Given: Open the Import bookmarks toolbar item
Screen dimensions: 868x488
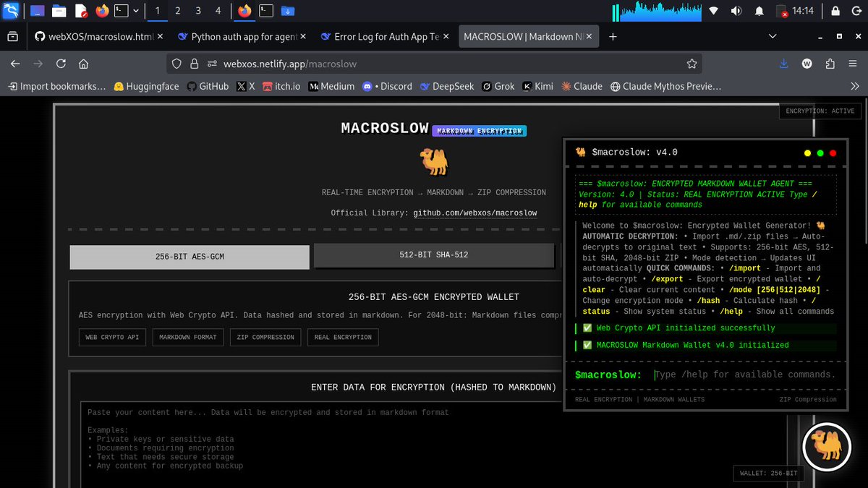Looking at the screenshot, I should [x=56, y=86].
